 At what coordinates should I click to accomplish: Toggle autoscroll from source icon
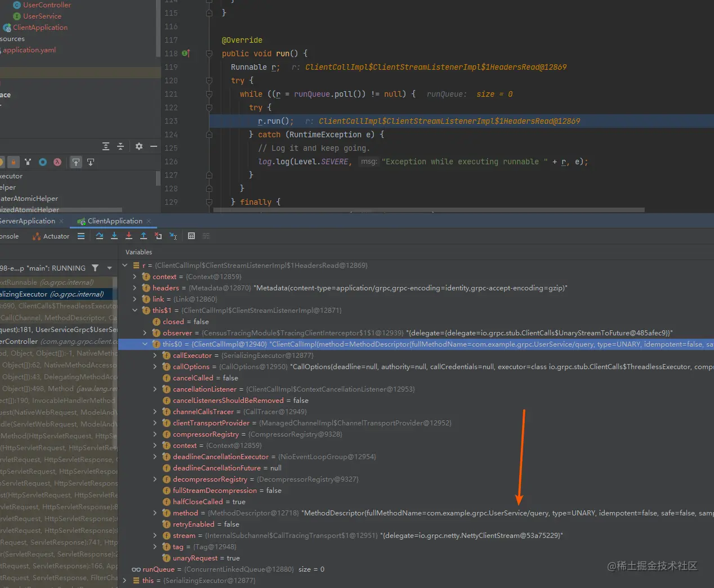coord(91,162)
